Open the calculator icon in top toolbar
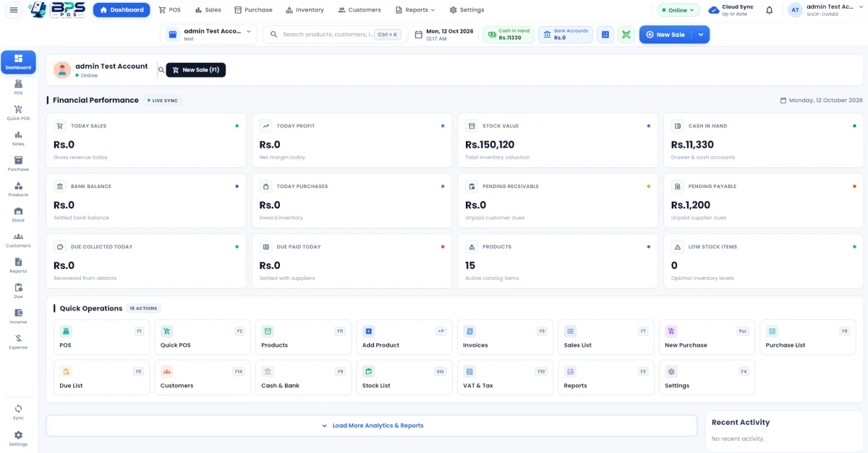 pyautogui.click(x=605, y=35)
